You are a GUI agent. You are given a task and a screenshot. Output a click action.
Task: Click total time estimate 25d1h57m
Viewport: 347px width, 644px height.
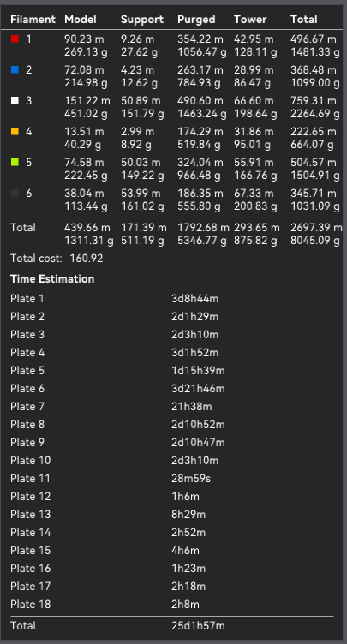[198, 625]
